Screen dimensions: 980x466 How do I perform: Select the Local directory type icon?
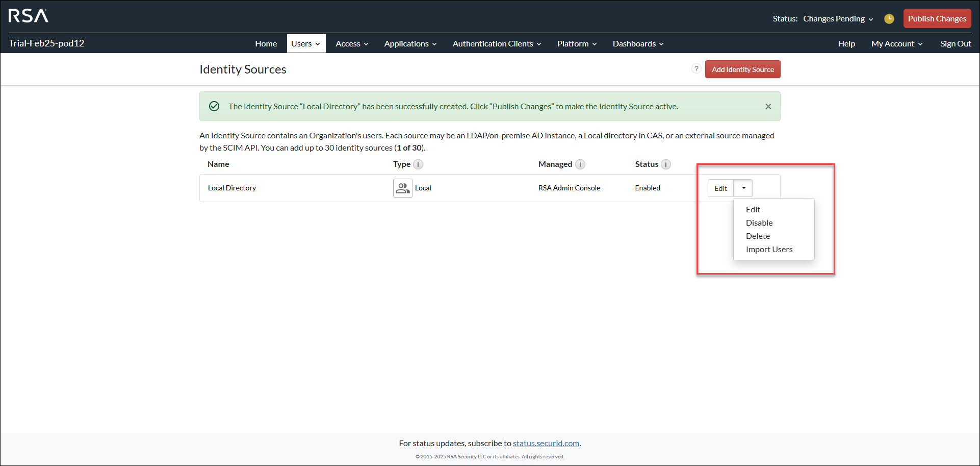coord(402,188)
